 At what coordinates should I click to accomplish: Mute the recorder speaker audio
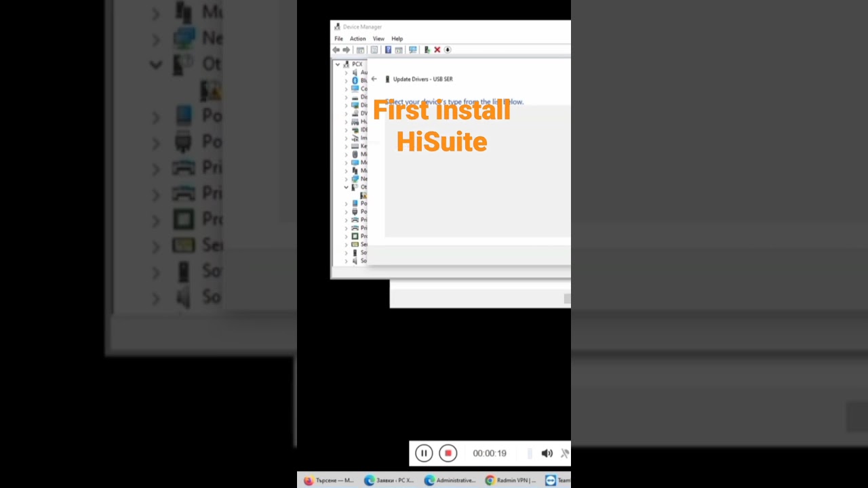[x=547, y=453]
